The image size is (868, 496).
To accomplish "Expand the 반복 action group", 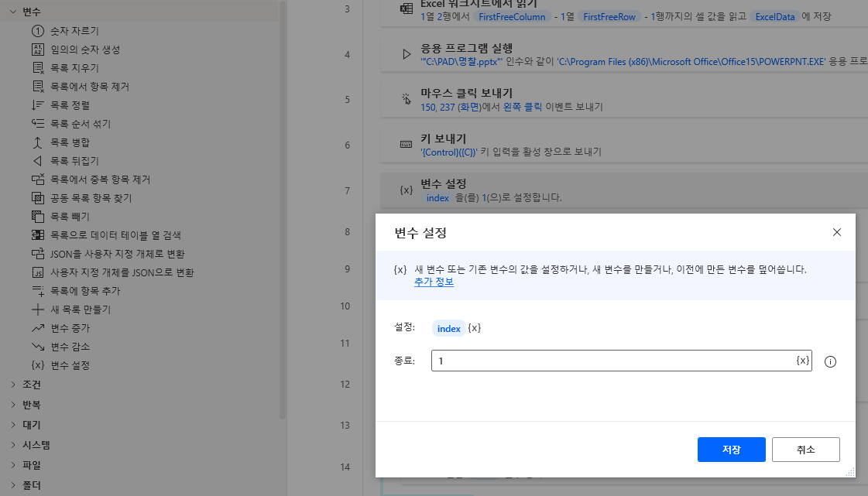I will [13, 405].
